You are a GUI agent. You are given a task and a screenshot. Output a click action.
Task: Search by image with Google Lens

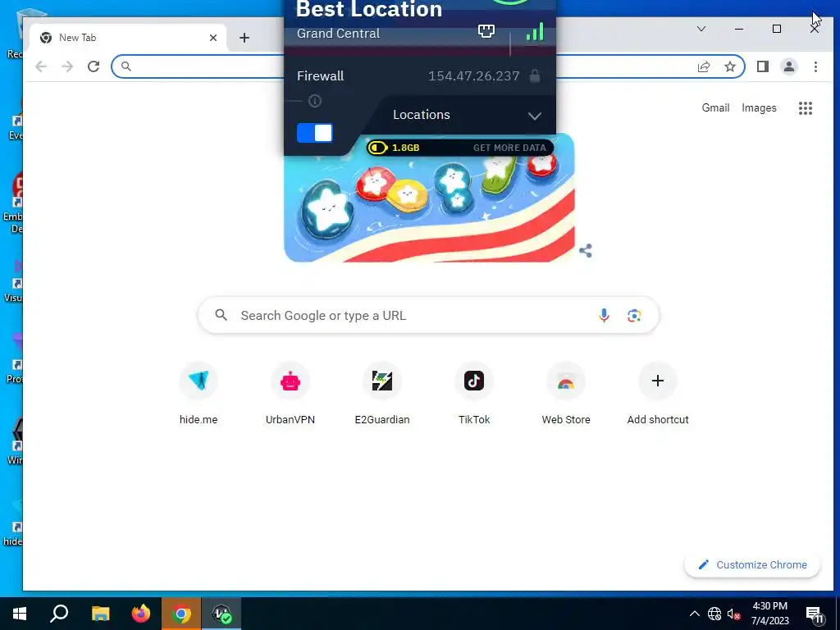[634, 316]
